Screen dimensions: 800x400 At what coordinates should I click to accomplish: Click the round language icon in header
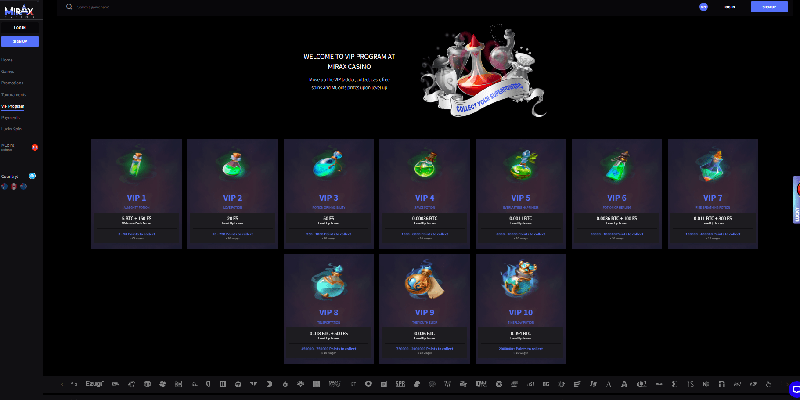(703, 6)
